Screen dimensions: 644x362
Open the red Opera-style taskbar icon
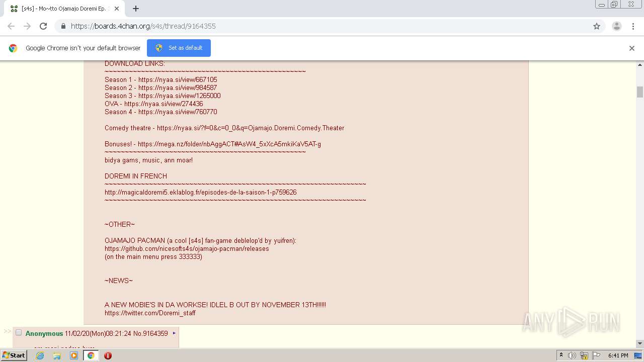coord(108,355)
